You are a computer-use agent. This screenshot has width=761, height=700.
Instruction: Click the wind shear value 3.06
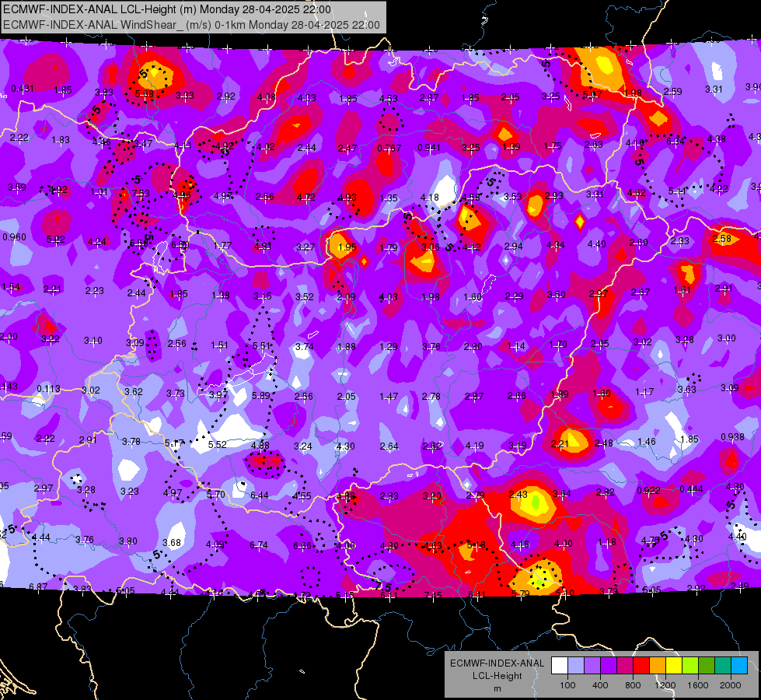431,247
